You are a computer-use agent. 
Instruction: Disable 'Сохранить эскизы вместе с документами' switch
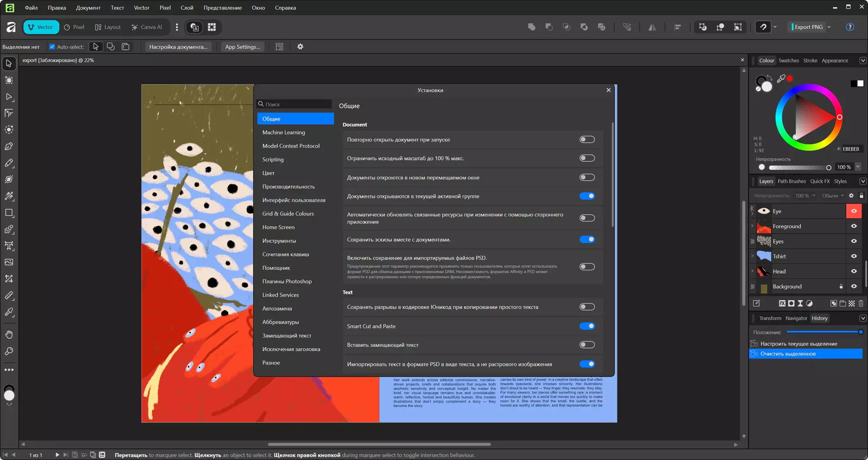point(587,239)
